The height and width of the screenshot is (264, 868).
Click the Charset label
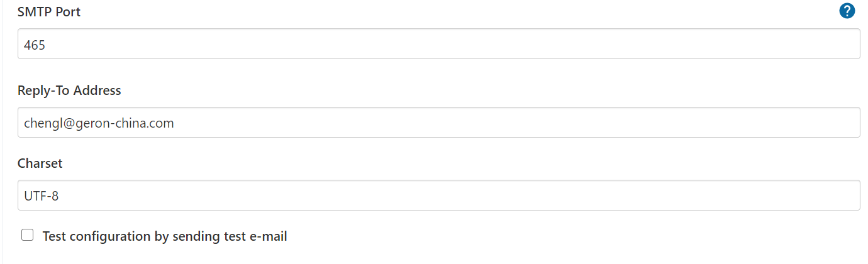pyautogui.click(x=40, y=163)
